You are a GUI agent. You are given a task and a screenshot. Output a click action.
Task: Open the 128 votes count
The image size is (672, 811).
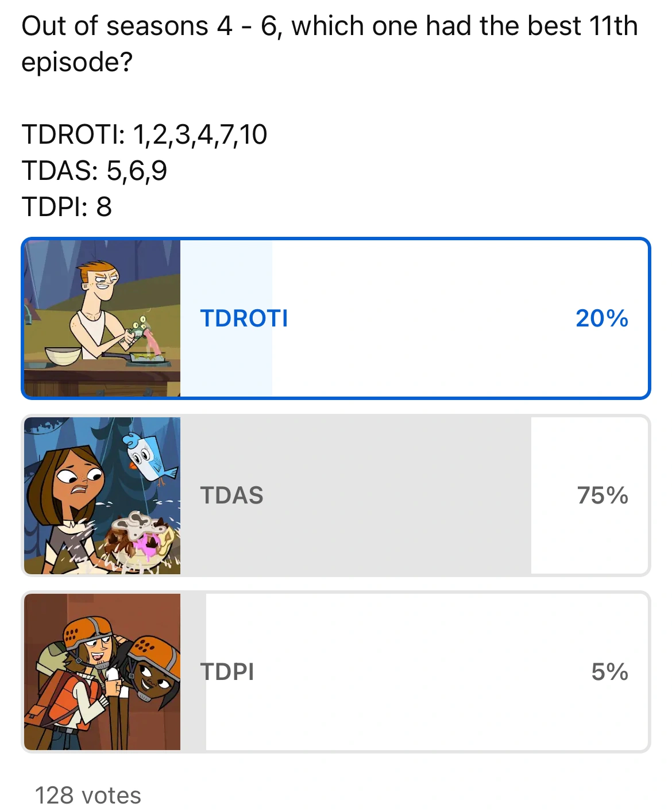point(88,795)
